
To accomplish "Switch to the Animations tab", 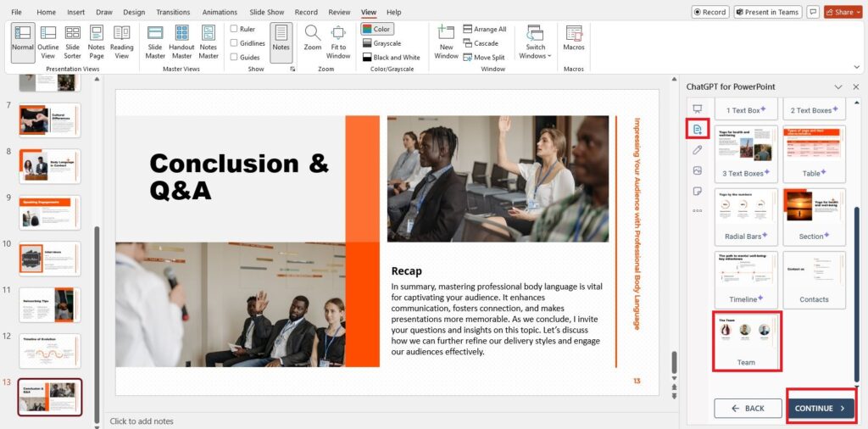I will (220, 12).
